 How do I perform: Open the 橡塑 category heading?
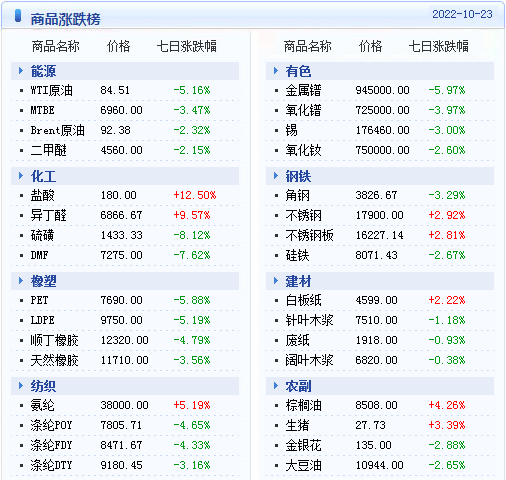pyautogui.click(x=43, y=281)
